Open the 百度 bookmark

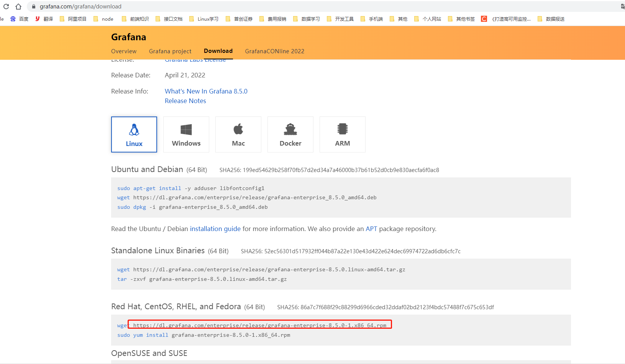tap(19, 19)
